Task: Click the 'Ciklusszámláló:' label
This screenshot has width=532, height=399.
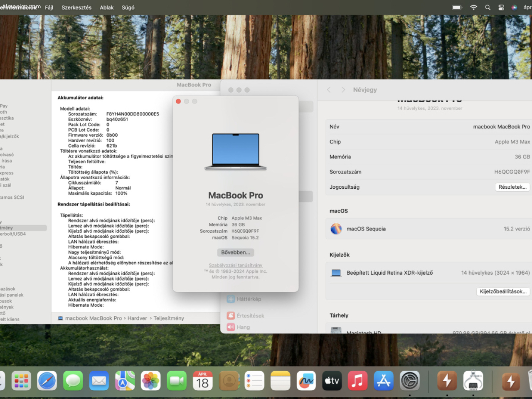Action: [85, 182]
